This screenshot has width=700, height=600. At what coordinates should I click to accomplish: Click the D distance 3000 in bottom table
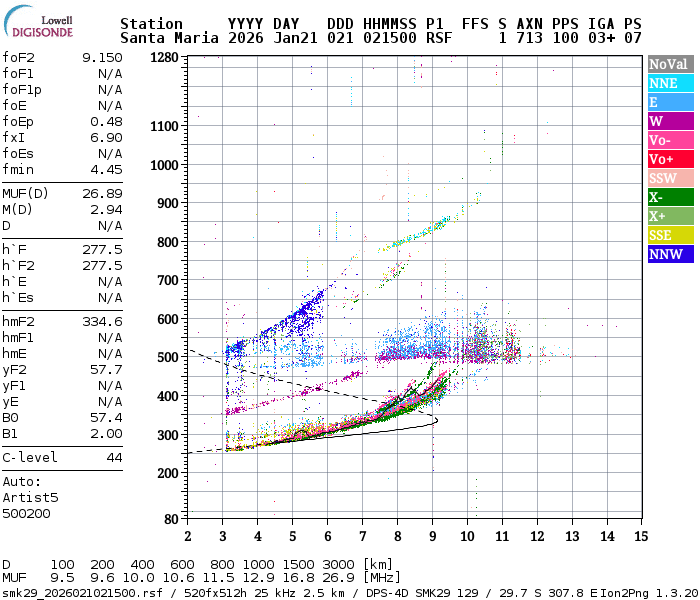(x=338, y=564)
